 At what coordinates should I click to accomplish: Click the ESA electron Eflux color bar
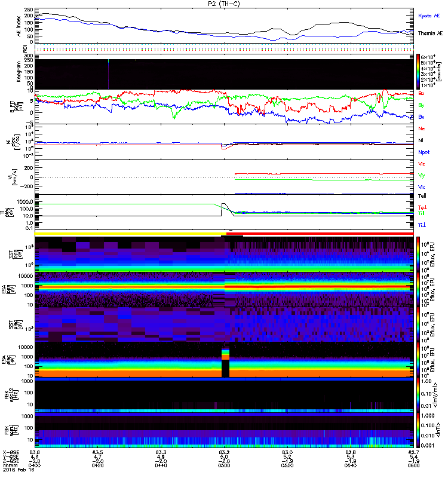[x=418, y=360]
